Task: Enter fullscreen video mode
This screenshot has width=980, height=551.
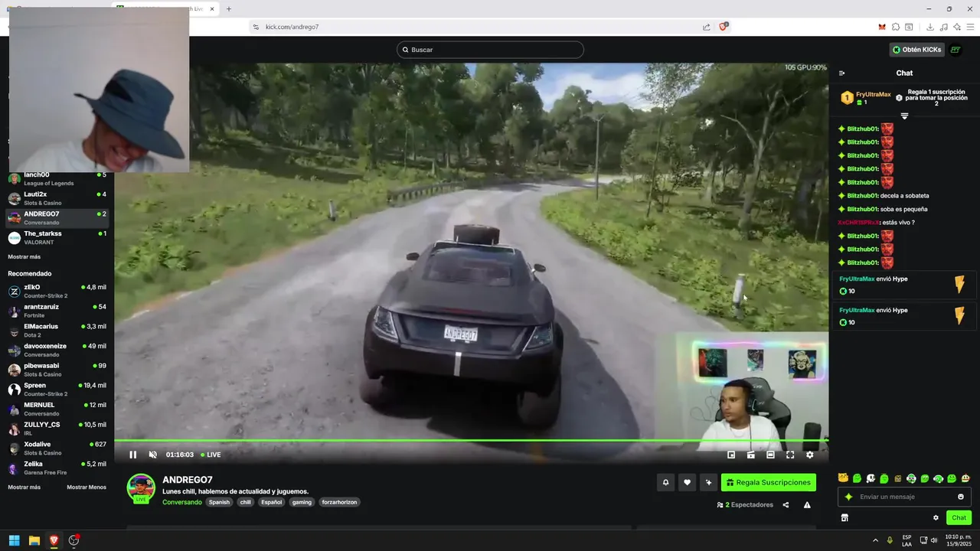Action: pyautogui.click(x=790, y=455)
